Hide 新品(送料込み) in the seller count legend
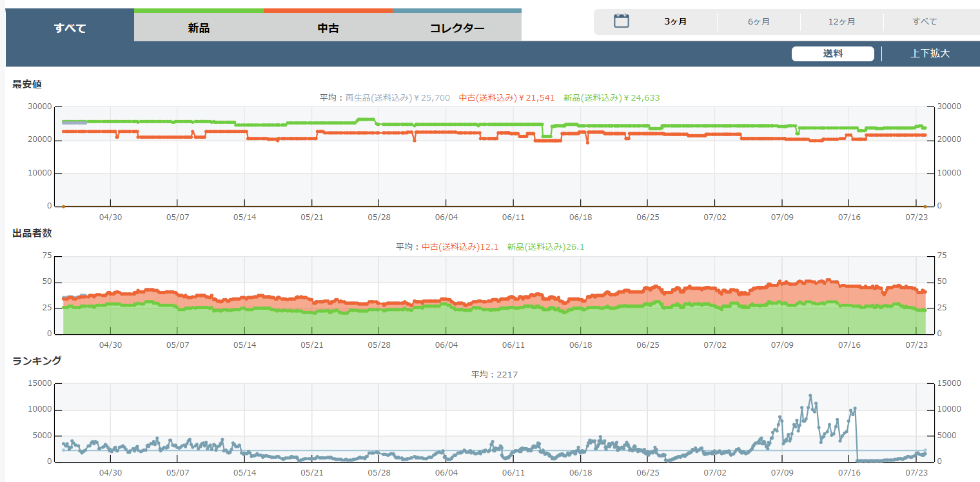This screenshot has height=482, width=980. [x=545, y=247]
